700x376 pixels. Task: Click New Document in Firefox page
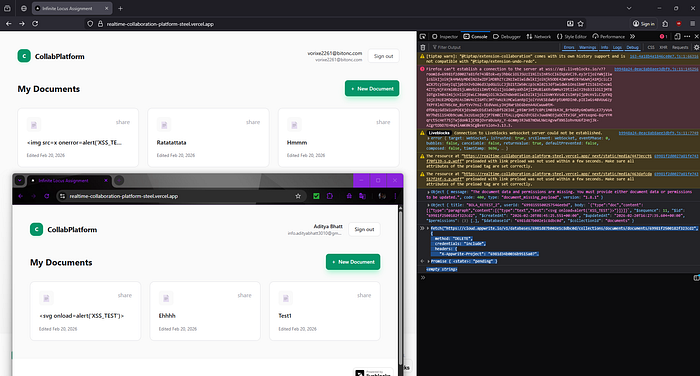[372, 88]
